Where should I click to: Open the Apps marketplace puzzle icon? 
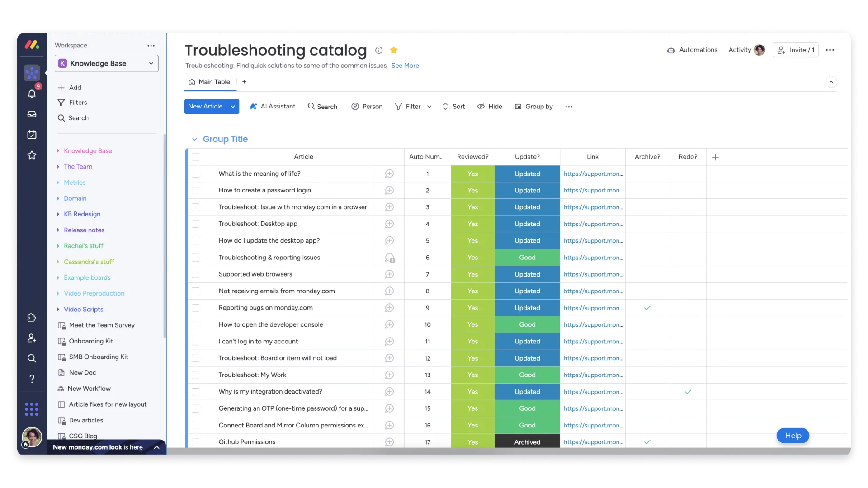(32, 318)
